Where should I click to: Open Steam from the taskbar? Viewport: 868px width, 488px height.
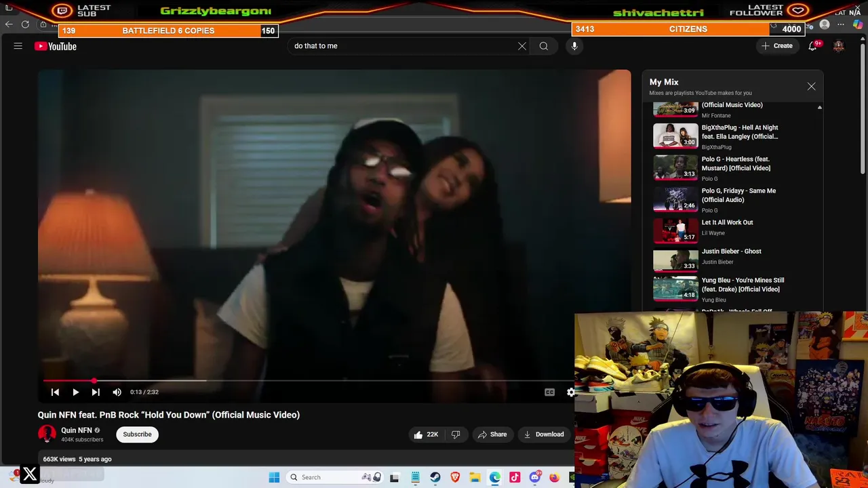tap(435, 477)
